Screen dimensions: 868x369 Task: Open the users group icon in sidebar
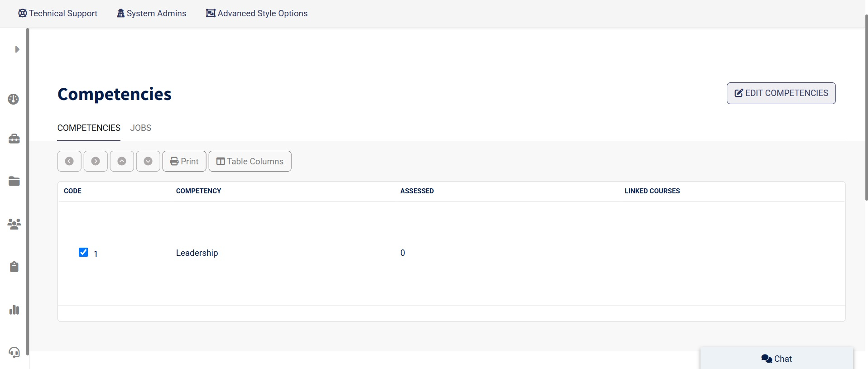pyautogui.click(x=14, y=224)
